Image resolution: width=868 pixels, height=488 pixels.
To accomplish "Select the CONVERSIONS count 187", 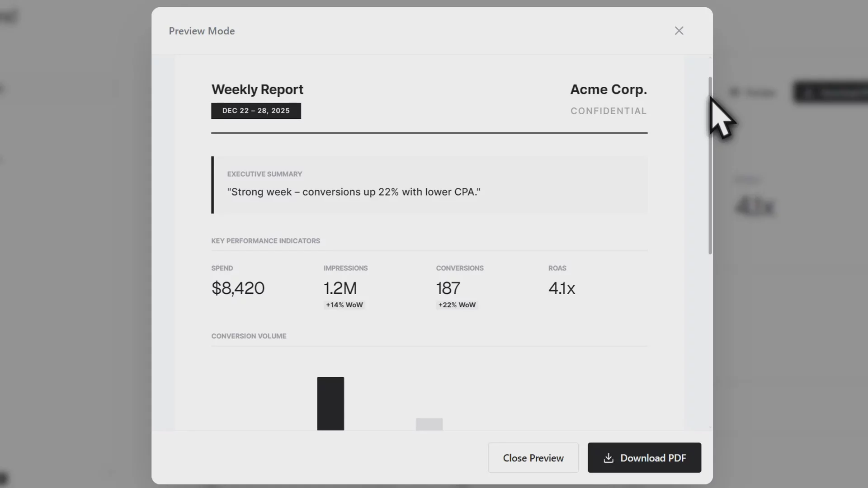I will click(x=448, y=288).
